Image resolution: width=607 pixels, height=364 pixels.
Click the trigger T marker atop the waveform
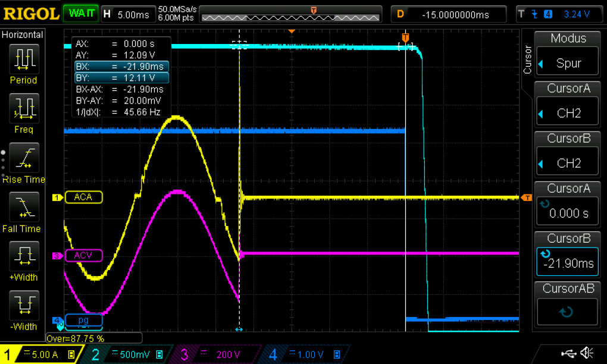click(405, 37)
